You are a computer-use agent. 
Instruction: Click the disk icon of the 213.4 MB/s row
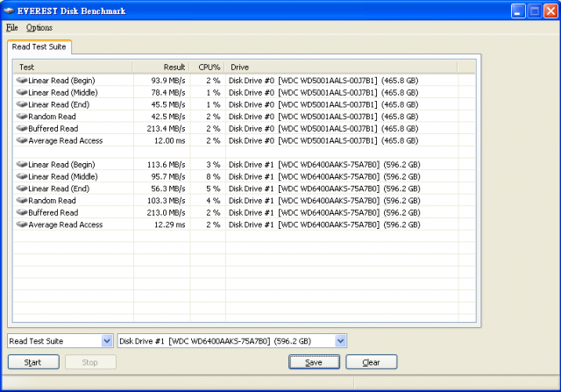(22, 128)
